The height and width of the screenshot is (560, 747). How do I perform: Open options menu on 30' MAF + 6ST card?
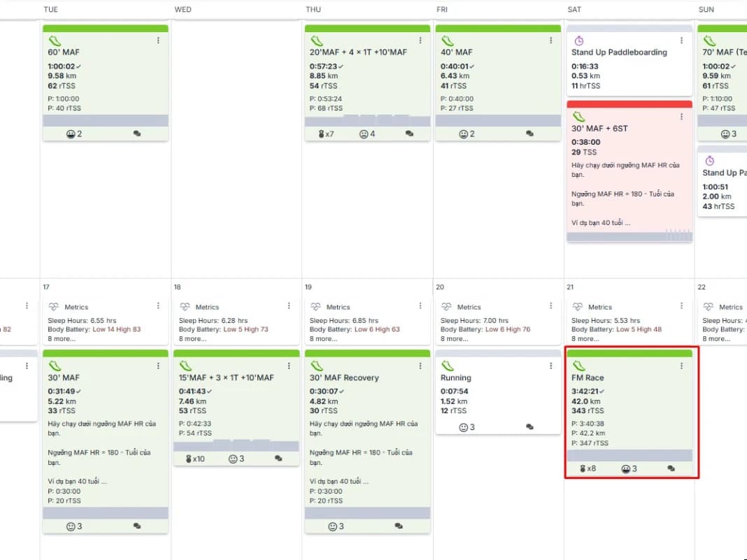682,116
